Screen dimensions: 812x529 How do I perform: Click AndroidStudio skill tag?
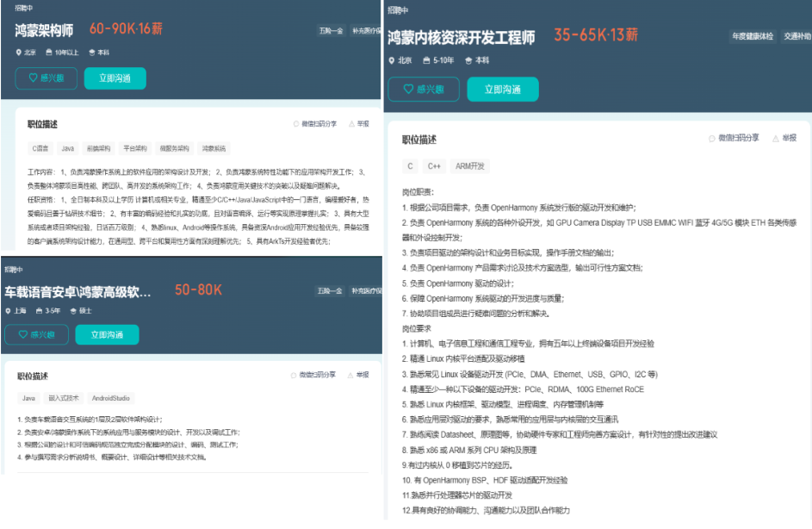click(111, 398)
